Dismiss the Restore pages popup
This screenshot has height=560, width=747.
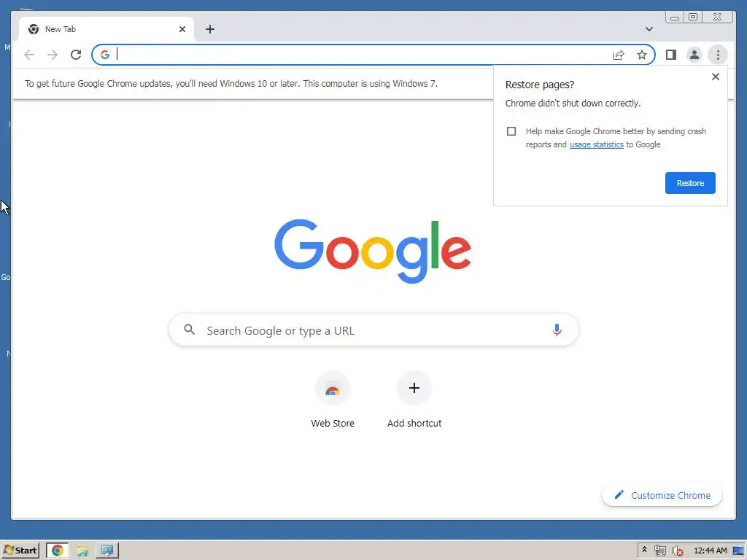tap(715, 77)
